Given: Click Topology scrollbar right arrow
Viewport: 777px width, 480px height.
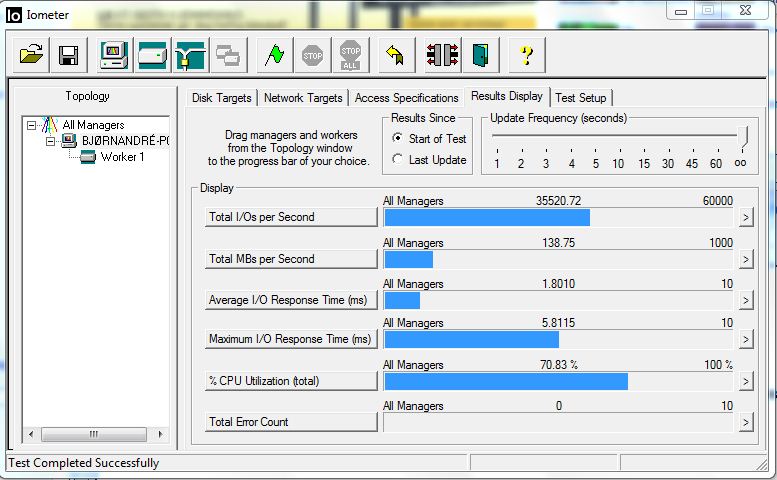Looking at the screenshot, I should click(x=160, y=434).
